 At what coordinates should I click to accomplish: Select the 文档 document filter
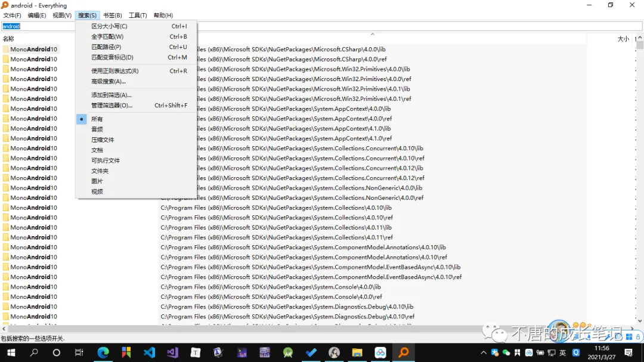(136, 150)
